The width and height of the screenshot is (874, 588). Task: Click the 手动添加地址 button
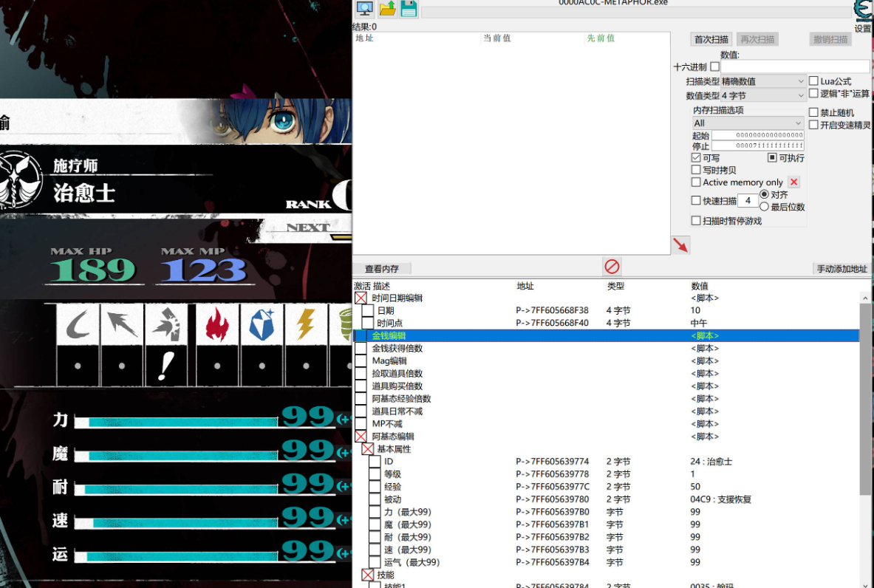pyautogui.click(x=841, y=269)
